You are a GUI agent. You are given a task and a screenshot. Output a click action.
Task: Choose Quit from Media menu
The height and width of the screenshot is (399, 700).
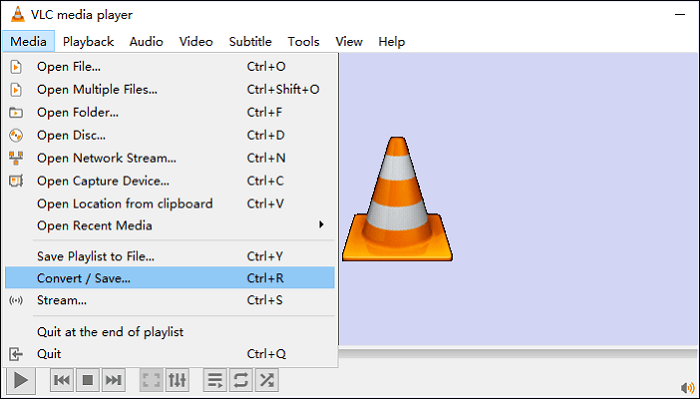pyautogui.click(x=170, y=354)
